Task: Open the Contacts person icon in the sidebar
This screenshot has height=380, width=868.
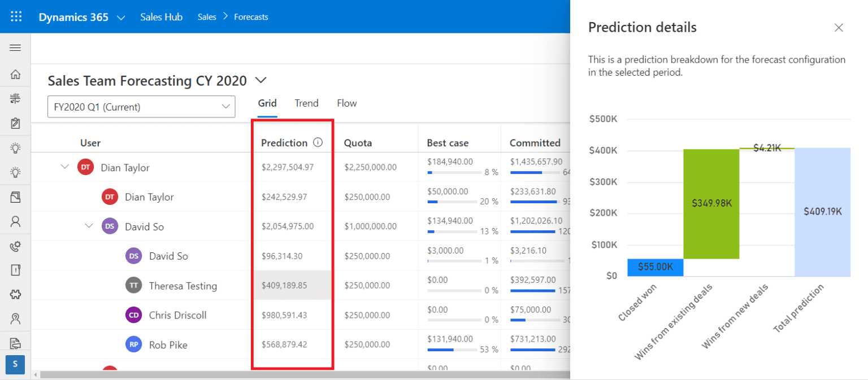Action: click(15, 221)
